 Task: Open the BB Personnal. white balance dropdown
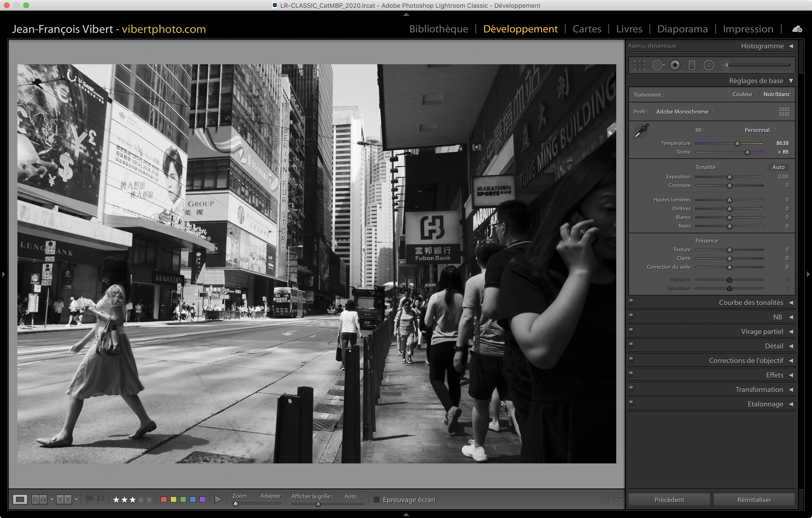point(760,130)
